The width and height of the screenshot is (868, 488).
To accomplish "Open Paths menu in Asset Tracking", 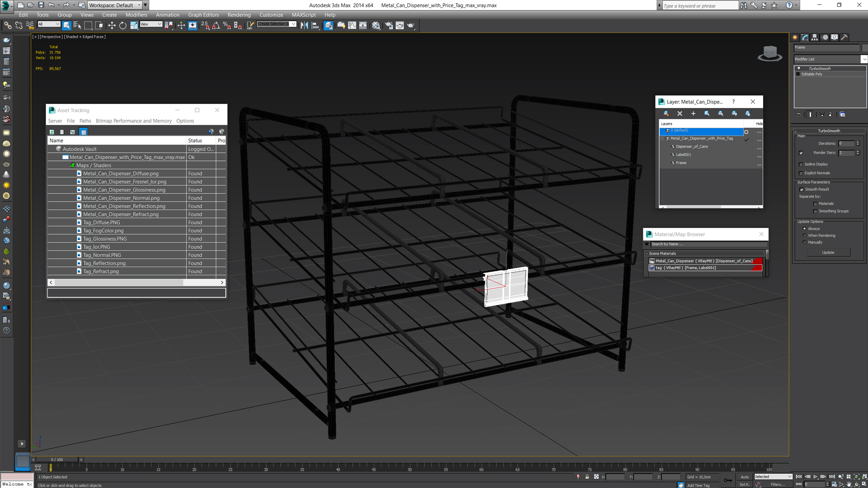I will click(x=85, y=121).
